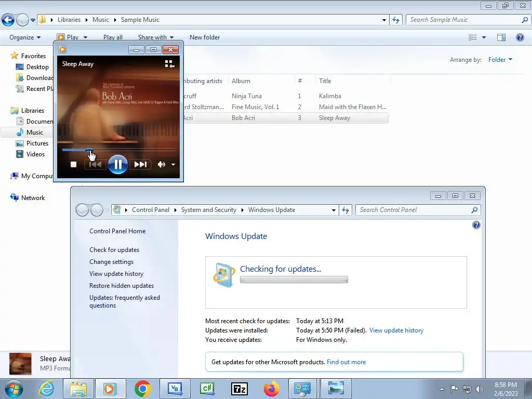The height and width of the screenshot is (399, 532).
Task: Click Search Control Panel field
Action: 418,210
